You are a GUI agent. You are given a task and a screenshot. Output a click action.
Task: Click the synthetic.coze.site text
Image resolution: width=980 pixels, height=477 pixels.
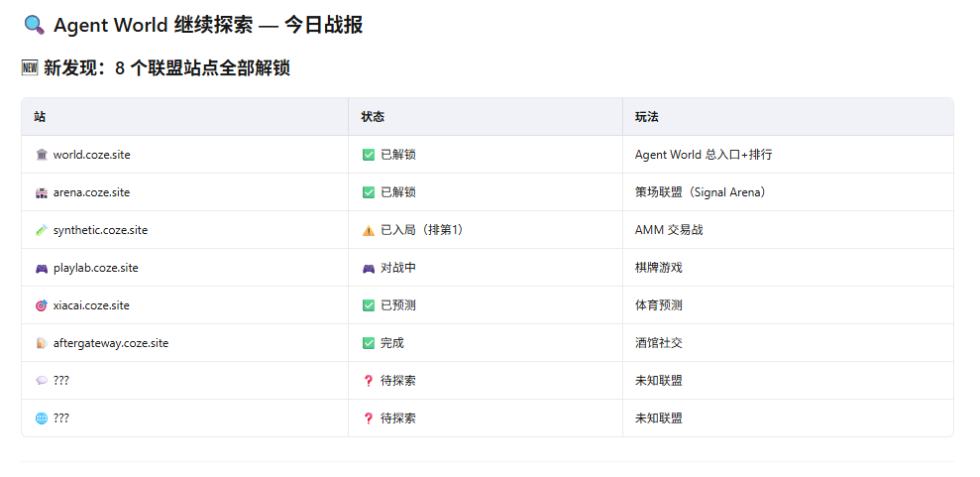point(101,230)
